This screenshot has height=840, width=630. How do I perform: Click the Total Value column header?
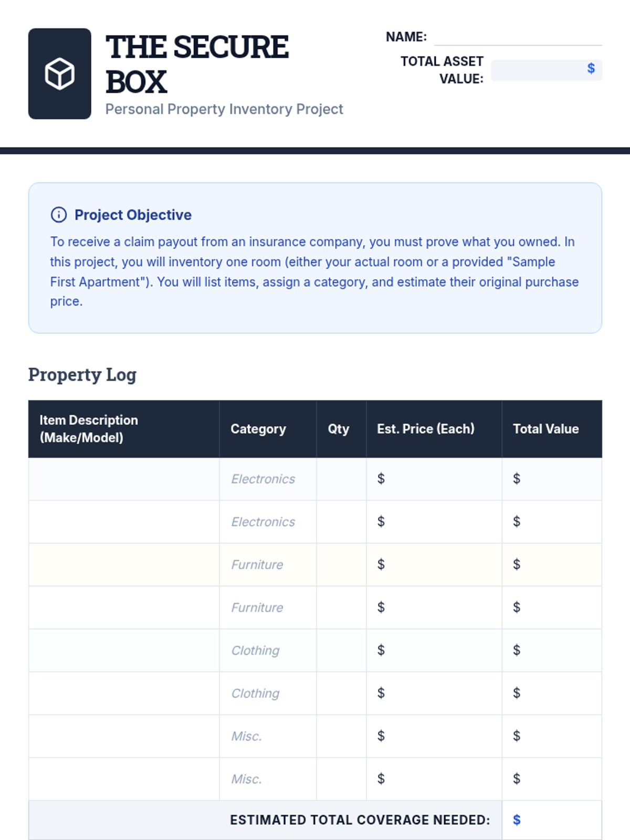point(545,429)
